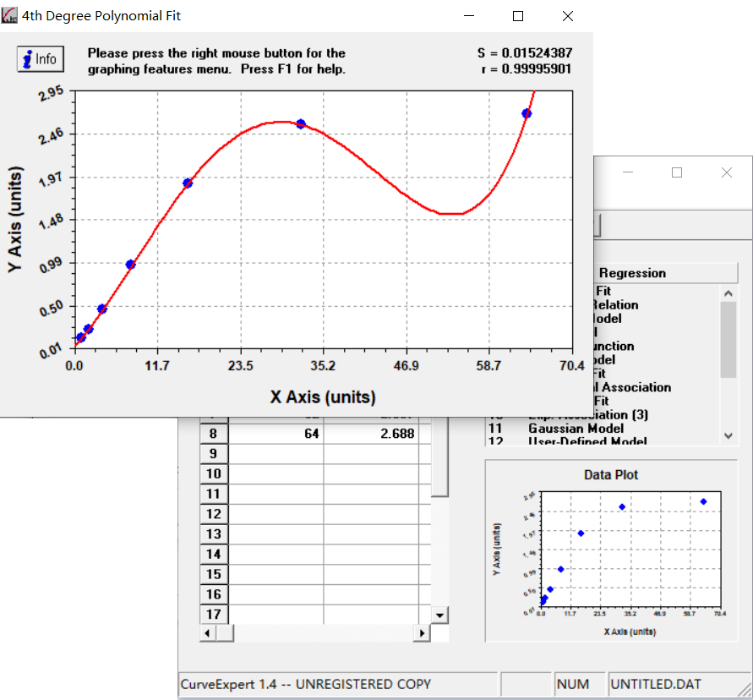Viewport: 753px width, 700px height.
Task: Click the down arrow of the regression list scrollbar
Action: [726, 436]
